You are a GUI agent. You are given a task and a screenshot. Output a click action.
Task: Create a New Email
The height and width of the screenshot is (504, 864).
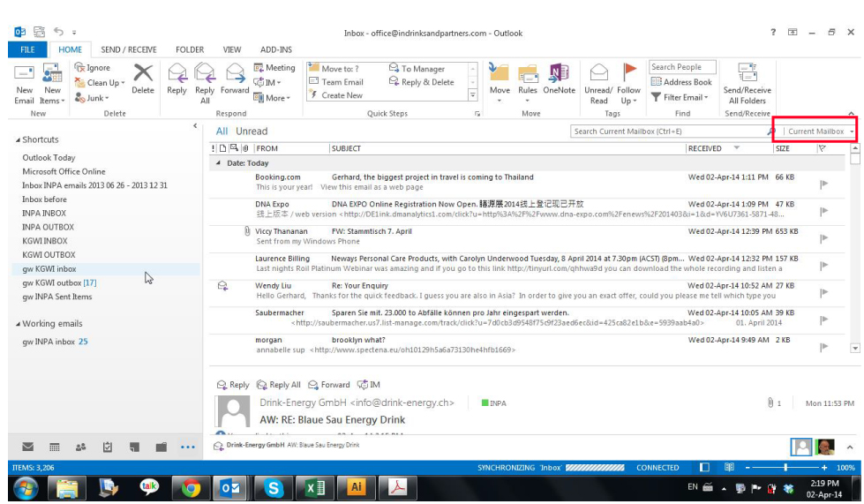24,84
